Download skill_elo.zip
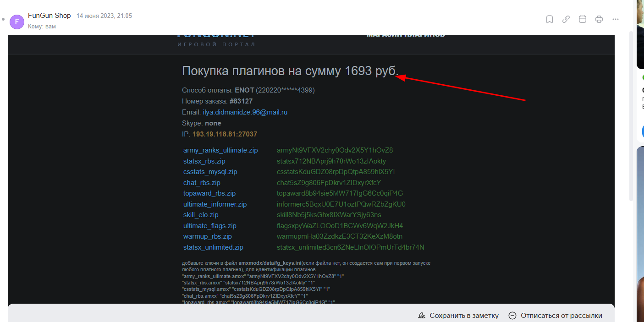 click(x=201, y=215)
